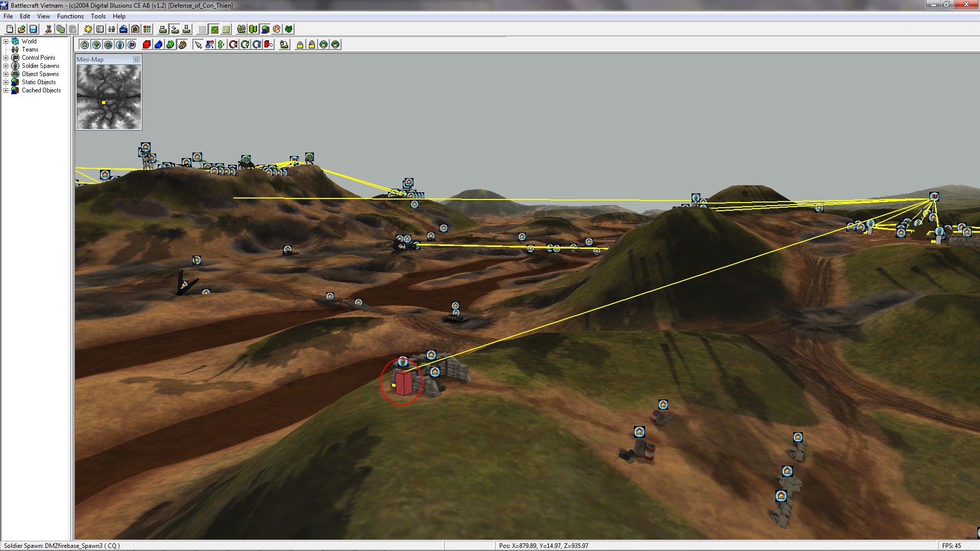Expand the Object Spawns node
980x551 pixels.
6,74
